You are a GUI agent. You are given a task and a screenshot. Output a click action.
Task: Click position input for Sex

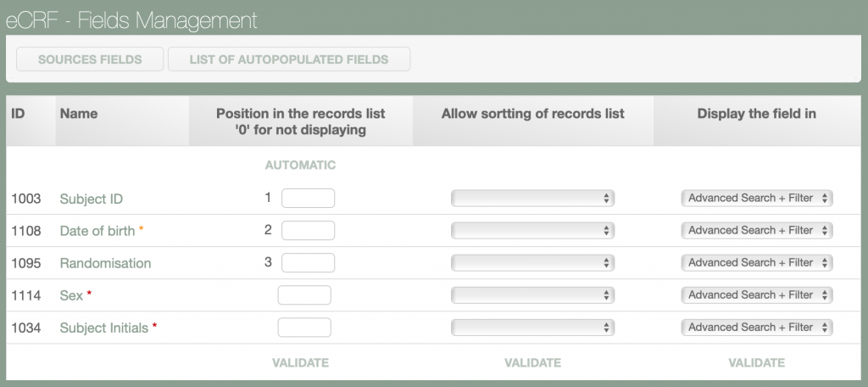[304, 295]
